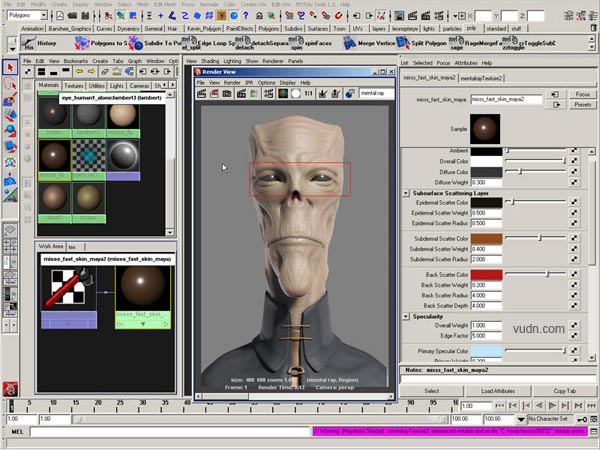600x450 pixels.
Task: Toggle checker map button beside Diffuse Color
Action: pos(574,172)
